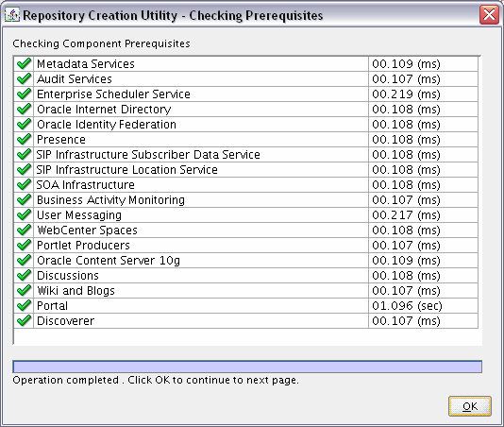
Task: Click the checkmark beside WebCenter Spaces
Action: (25, 231)
